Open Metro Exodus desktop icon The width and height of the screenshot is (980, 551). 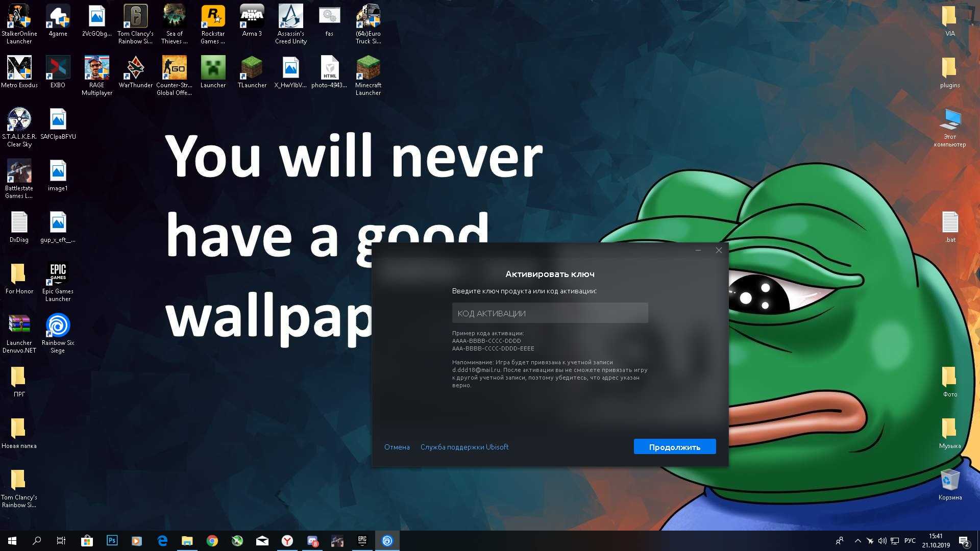19,72
